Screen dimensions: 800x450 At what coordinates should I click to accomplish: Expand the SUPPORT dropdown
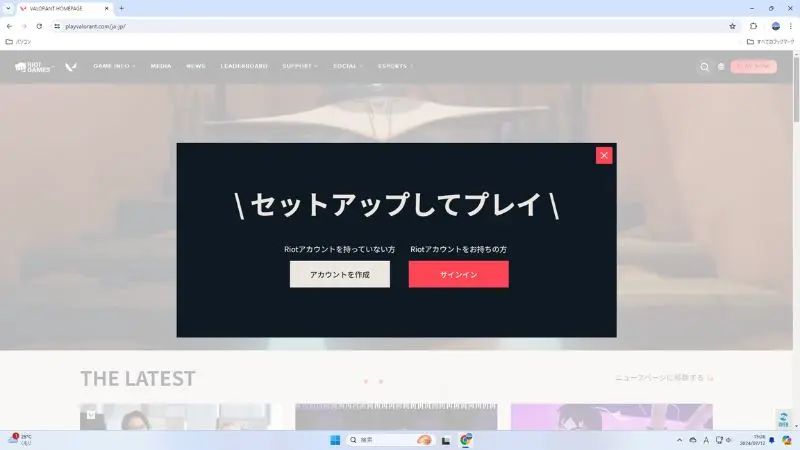click(x=300, y=66)
